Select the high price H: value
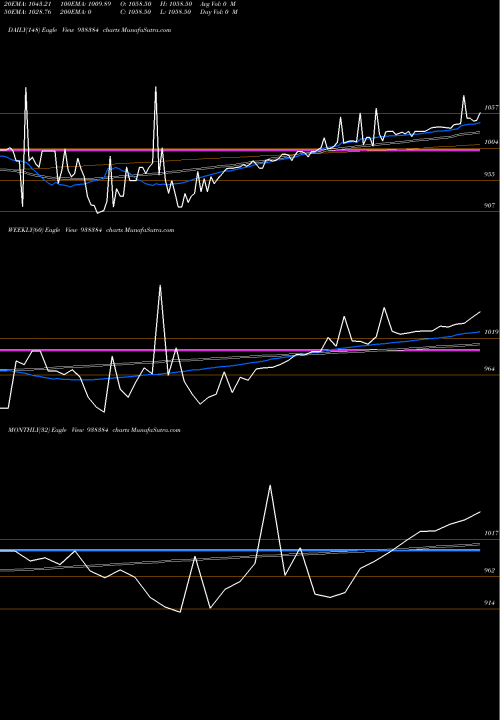Screen dimensions: 500x720 pyautogui.click(x=176, y=4)
